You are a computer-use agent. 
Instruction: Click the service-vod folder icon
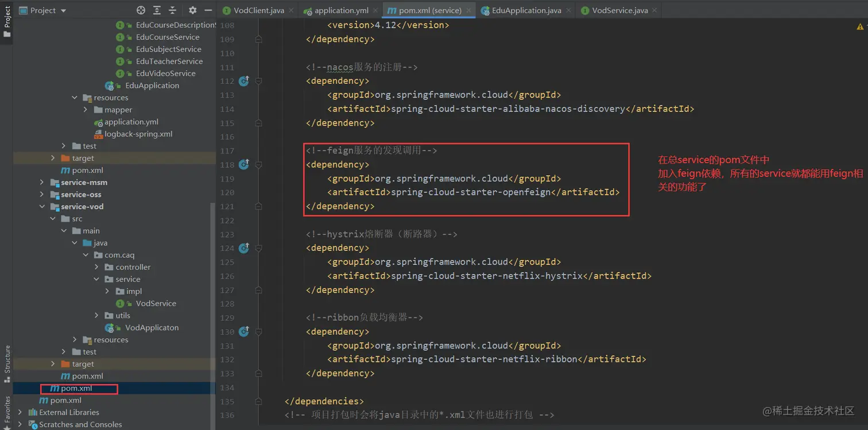tap(55, 206)
